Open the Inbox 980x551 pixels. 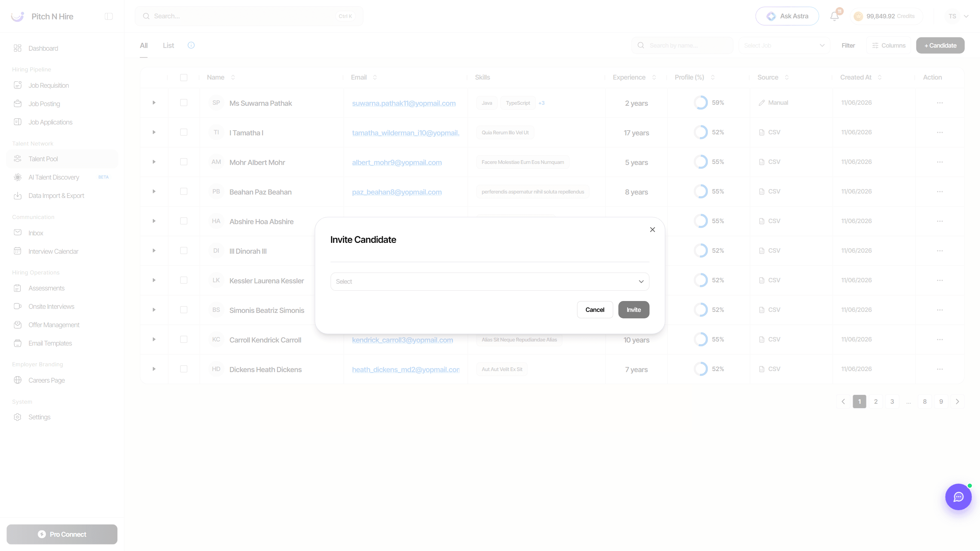(62, 233)
